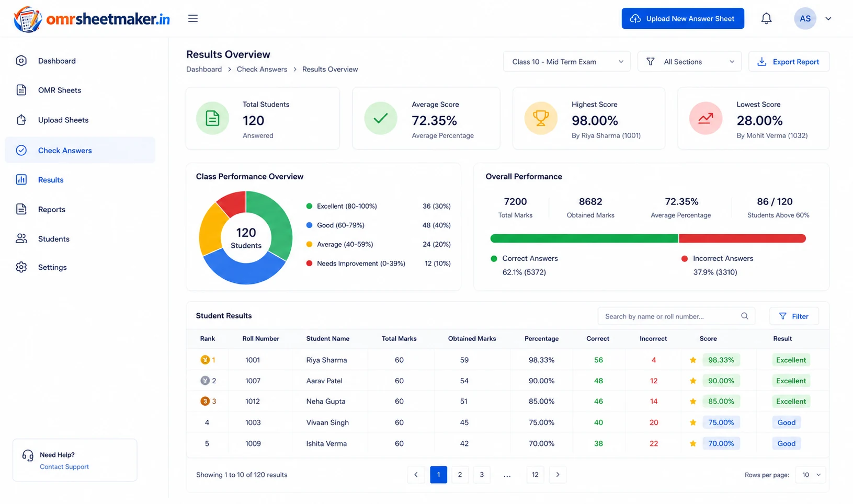Click the Lowest Score trend icon
Image resolution: width=853 pixels, height=504 pixels.
coord(706,118)
